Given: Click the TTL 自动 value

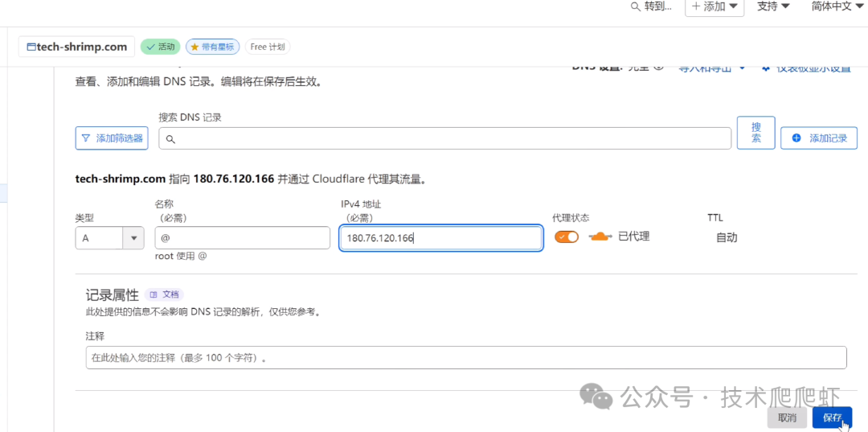Looking at the screenshot, I should click(x=727, y=237).
